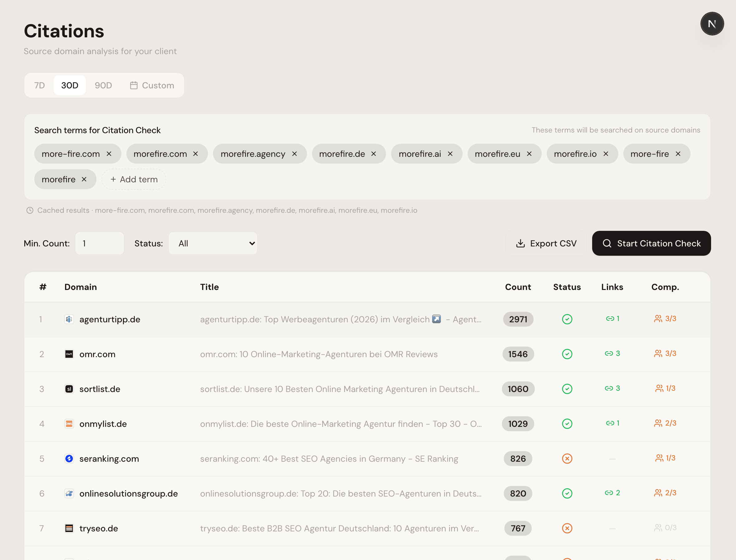
Task: Delete the morefire.eu term chip
Action: click(x=529, y=154)
